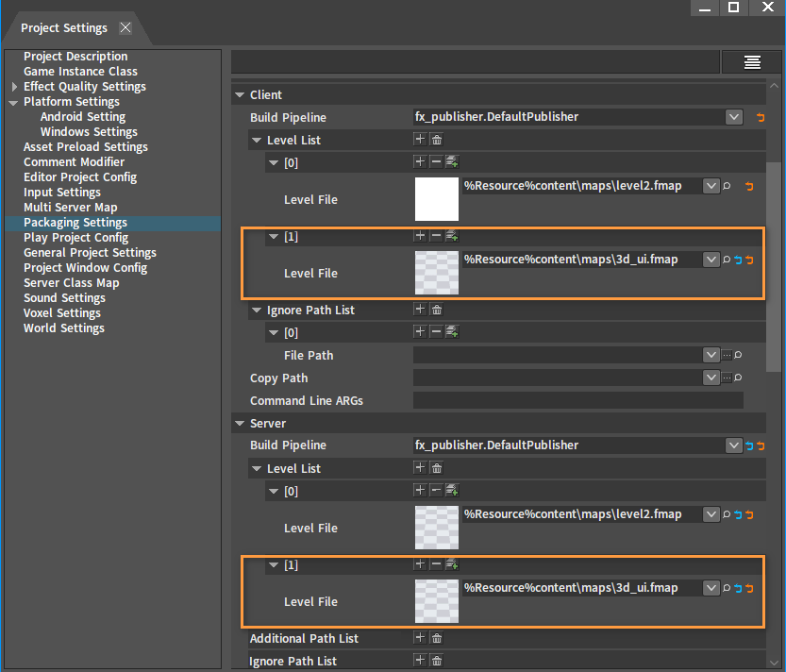Click blue revert arrow beside Client 3d_ui.fmap

coord(738,260)
